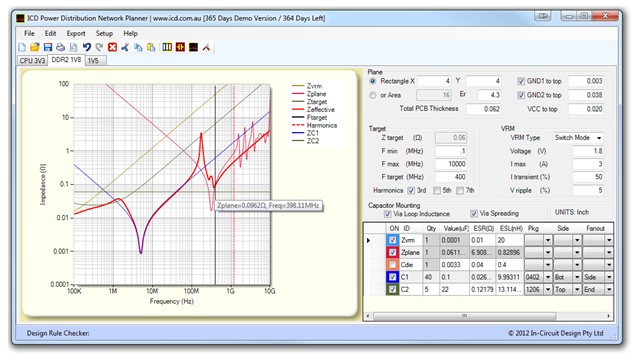Click the red X delete icon

[112, 47]
